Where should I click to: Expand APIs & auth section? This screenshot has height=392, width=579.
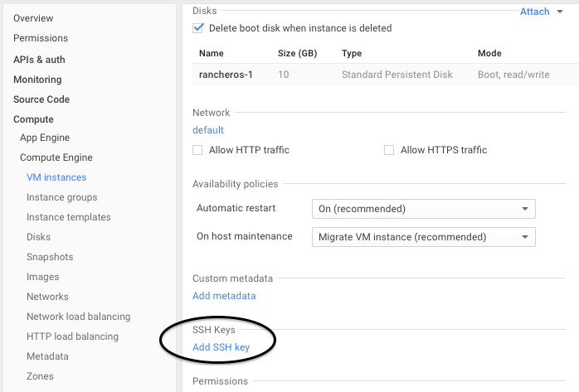[39, 60]
